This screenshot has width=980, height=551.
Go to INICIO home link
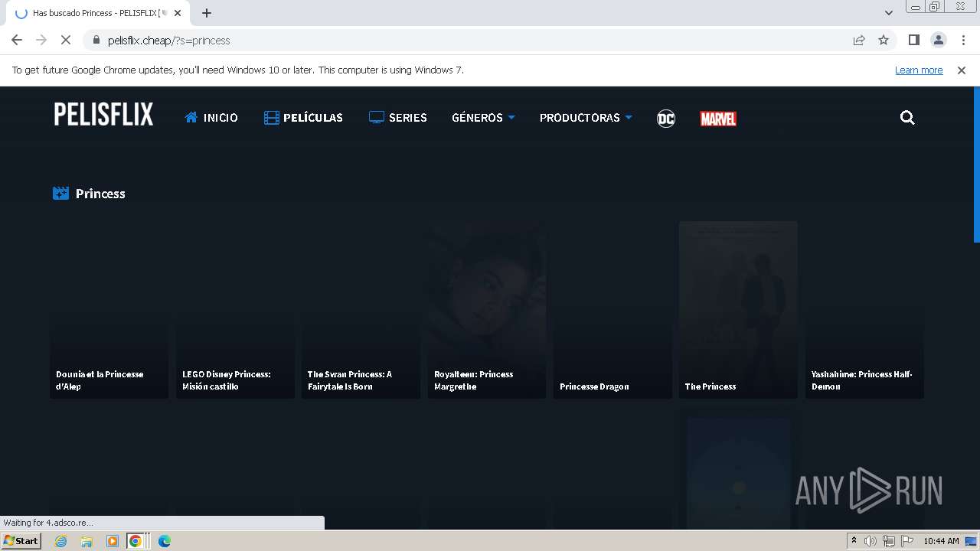point(211,117)
